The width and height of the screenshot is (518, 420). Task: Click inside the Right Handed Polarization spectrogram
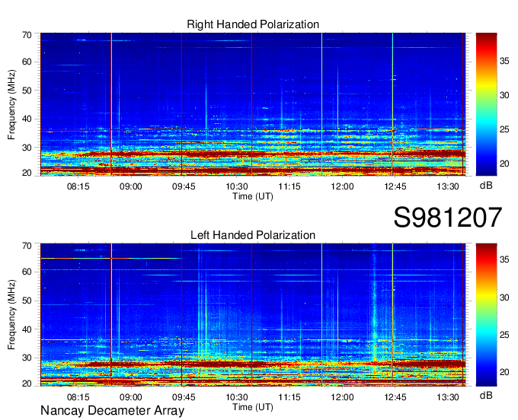pyautogui.click(x=253, y=104)
